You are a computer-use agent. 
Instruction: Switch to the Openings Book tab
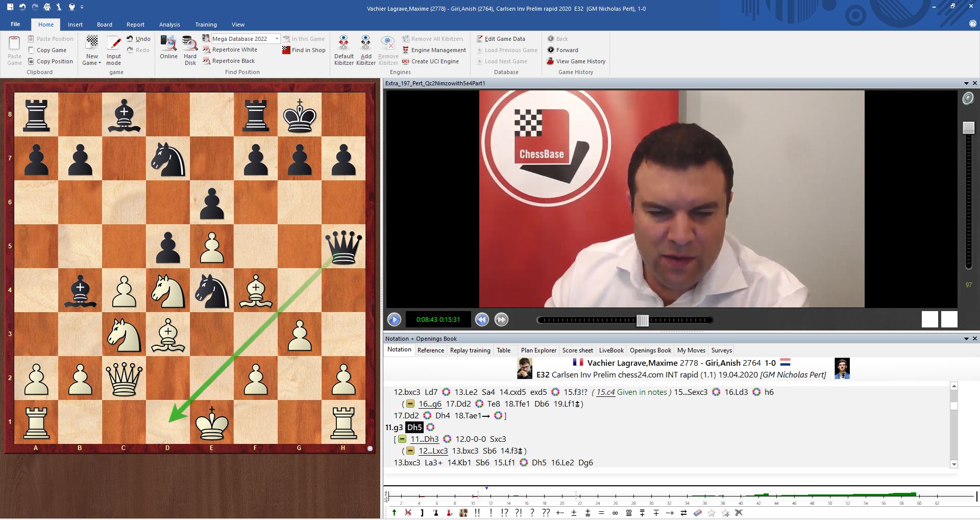(x=650, y=350)
